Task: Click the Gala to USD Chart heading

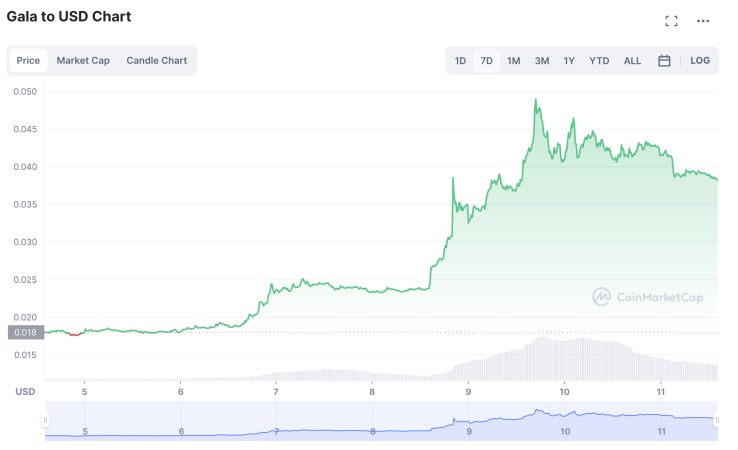Action: (x=69, y=17)
